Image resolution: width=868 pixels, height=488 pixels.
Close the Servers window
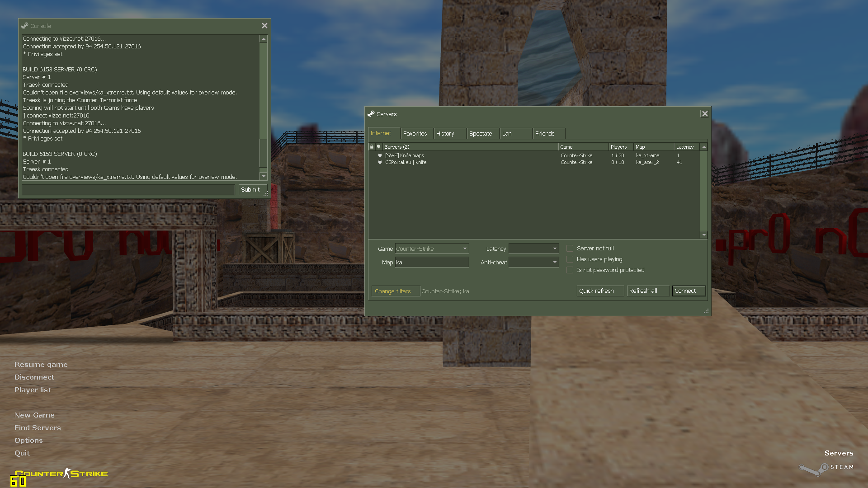pos(704,114)
